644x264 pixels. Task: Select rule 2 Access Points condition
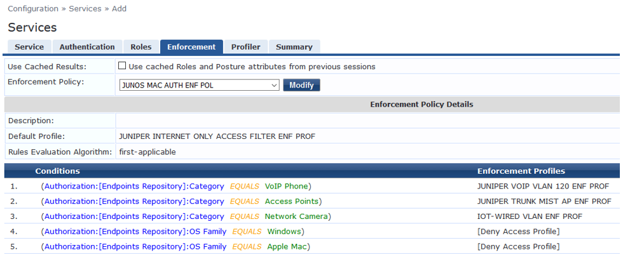180,201
